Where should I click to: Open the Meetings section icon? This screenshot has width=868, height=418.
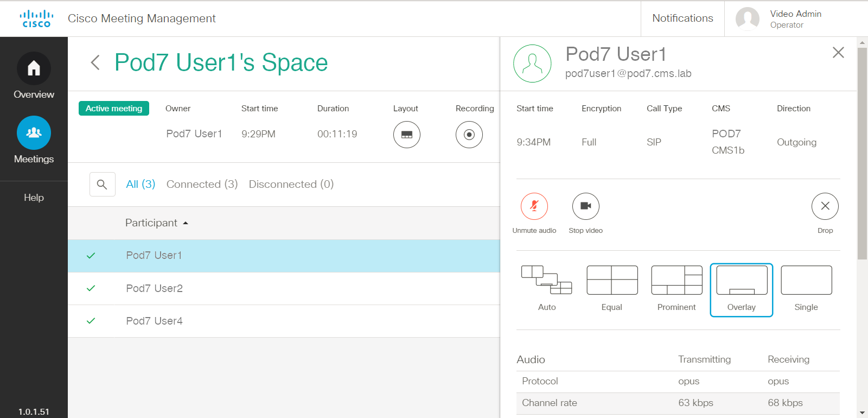pyautogui.click(x=34, y=133)
